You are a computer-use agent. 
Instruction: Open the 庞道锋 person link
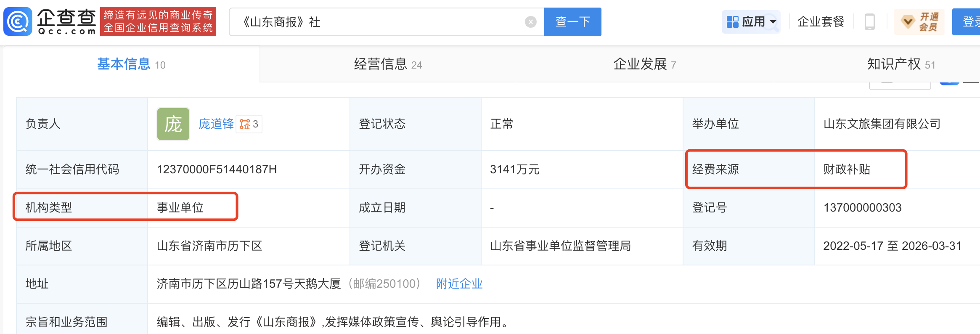point(216,124)
